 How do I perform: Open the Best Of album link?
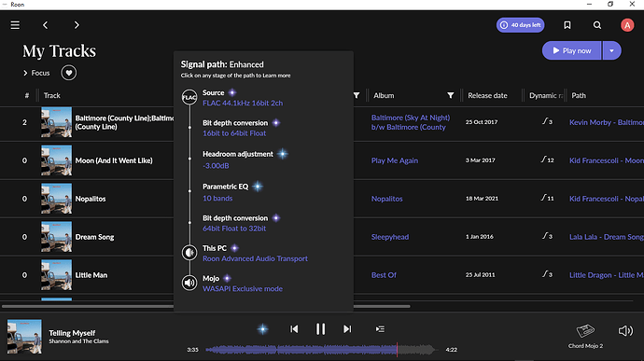point(384,275)
